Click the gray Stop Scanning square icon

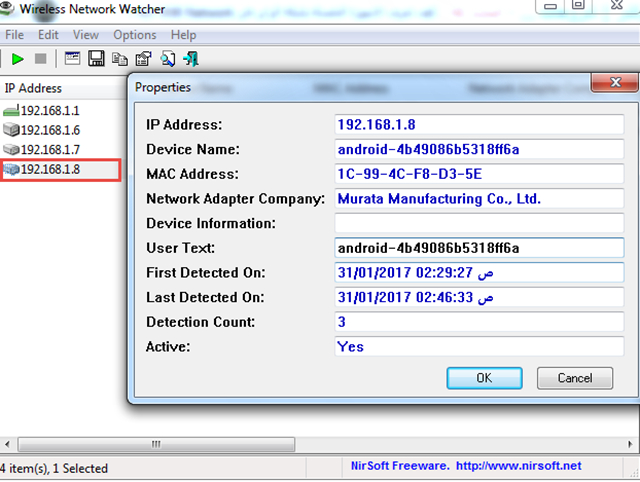coord(41,59)
